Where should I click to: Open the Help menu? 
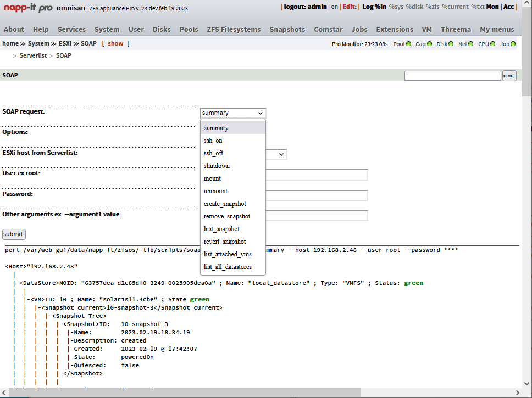click(41, 30)
